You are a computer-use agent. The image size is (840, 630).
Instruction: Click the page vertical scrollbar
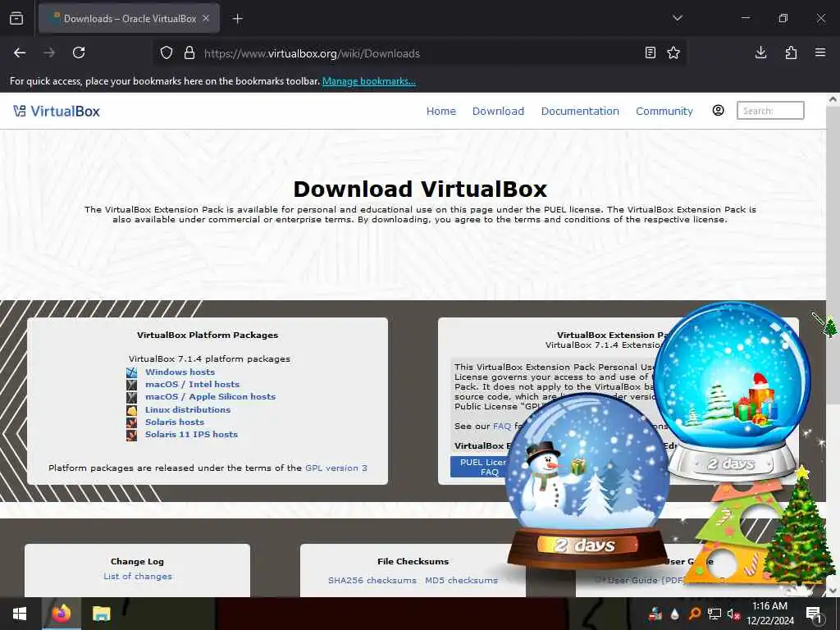(x=833, y=255)
